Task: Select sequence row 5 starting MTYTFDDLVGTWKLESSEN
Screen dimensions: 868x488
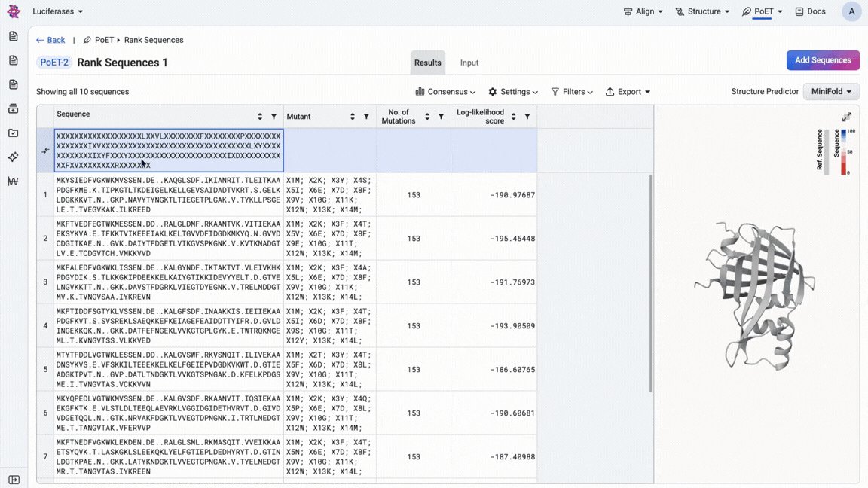Action: click(x=169, y=370)
